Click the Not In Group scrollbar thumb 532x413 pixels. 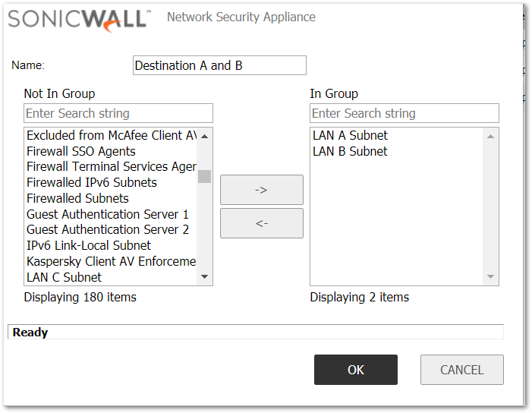coord(204,176)
